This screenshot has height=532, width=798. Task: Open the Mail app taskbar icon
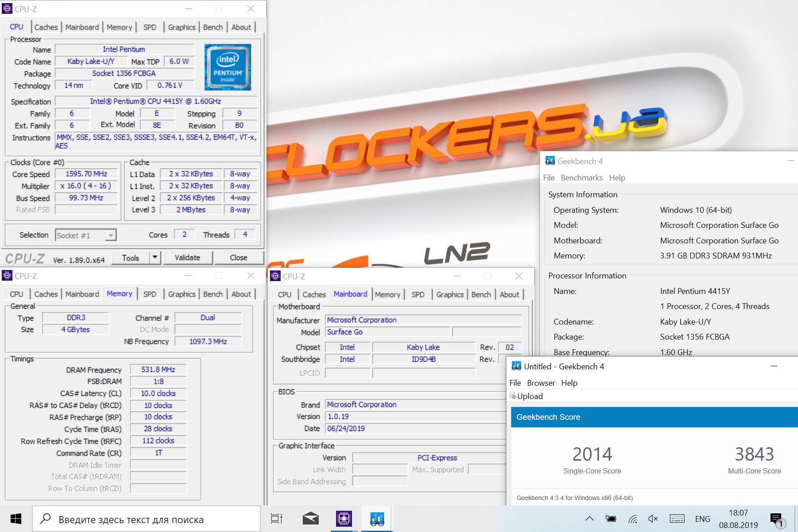coord(310,519)
